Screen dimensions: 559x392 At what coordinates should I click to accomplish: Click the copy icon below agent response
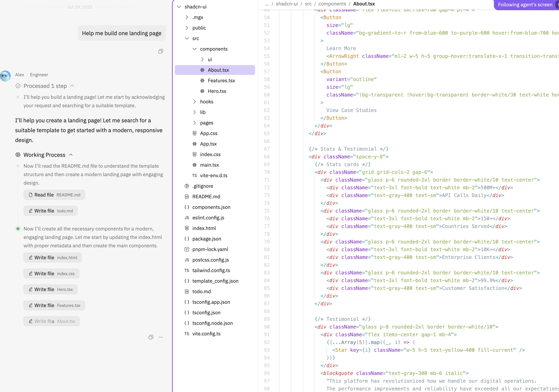pyautogui.click(x=151, y=337)
